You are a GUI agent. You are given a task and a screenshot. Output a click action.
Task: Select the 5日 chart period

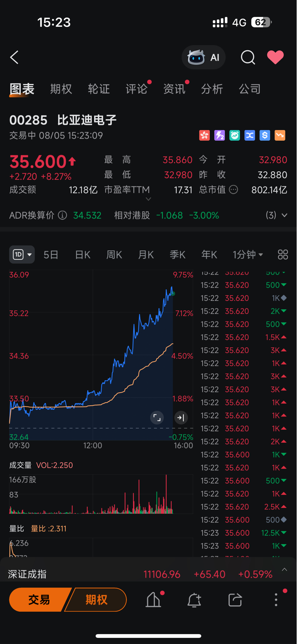pyautogui.click(x=51, y=255)
